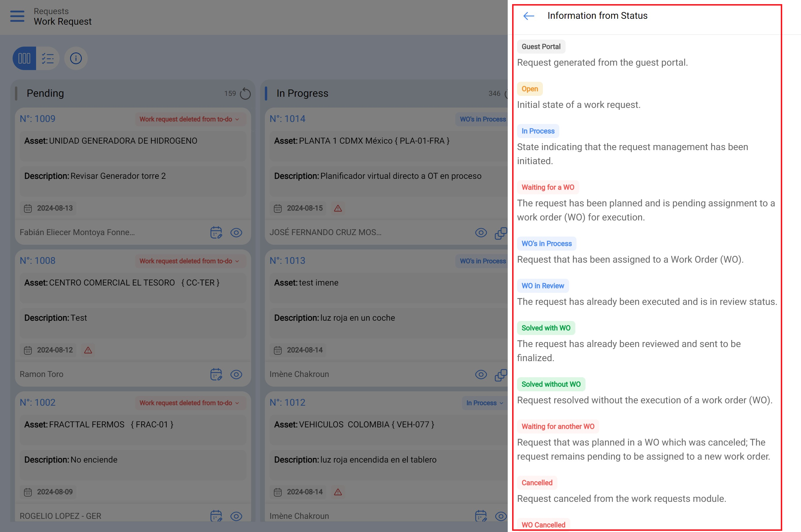The width and height of the screenshot is (801, 532).
Task: Click date chip 2024-08-13 on request 1009
Action: pos(48,208)
